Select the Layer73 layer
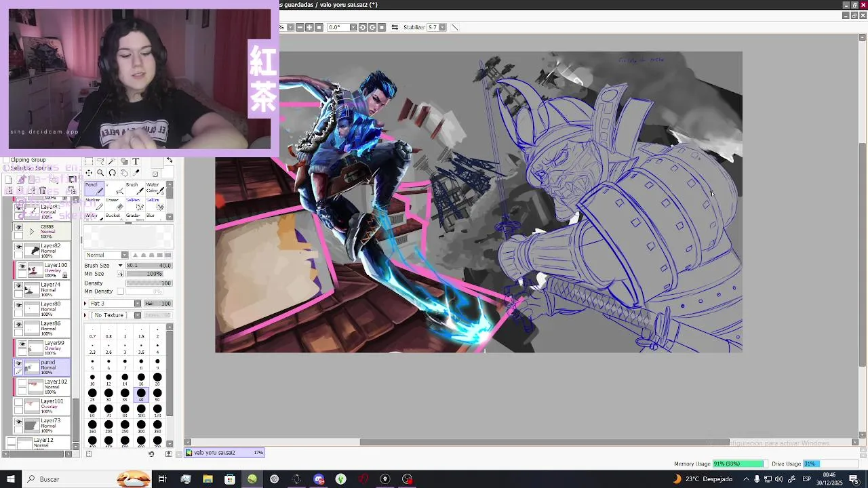 42,426
